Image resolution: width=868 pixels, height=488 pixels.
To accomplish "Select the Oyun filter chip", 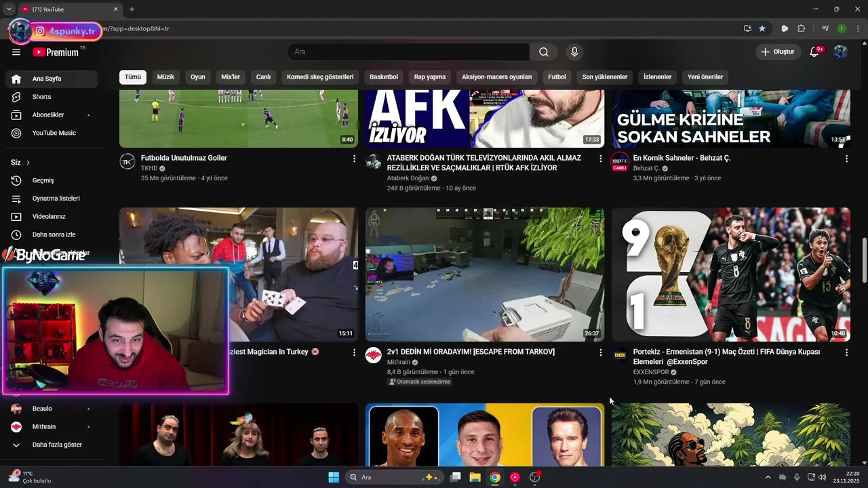I will click(x=197, y=77).
